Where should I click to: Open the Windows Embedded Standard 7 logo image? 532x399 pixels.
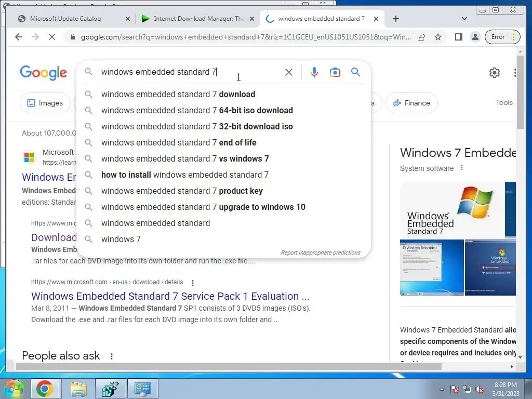[x=452, y=210]
